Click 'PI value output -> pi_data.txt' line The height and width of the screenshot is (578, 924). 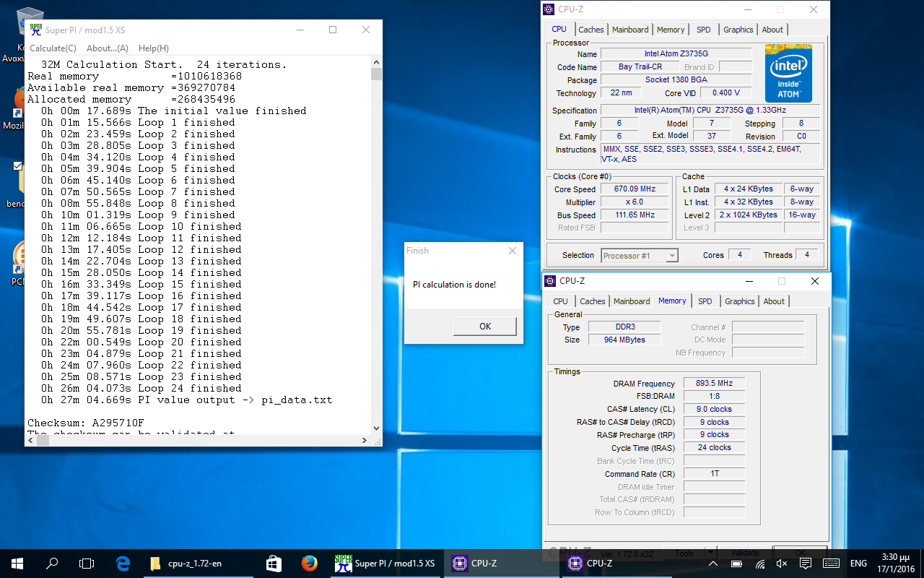point(187,400)
